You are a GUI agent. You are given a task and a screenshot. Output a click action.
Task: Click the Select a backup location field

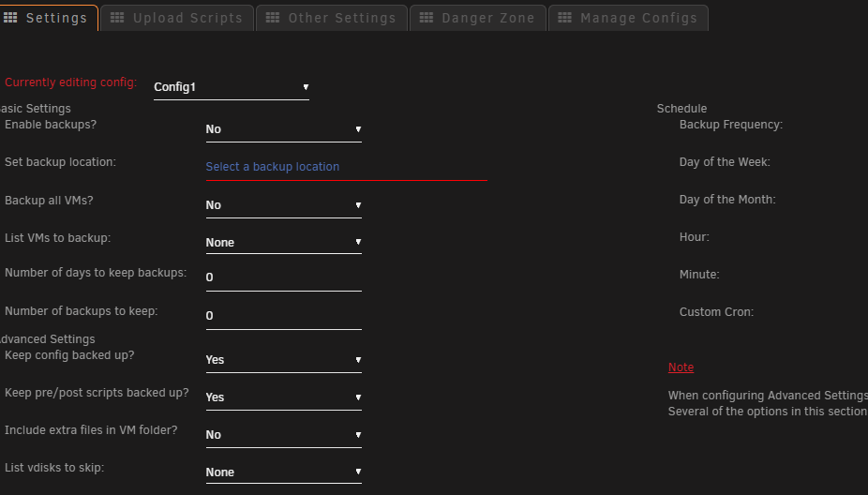[x=347, y=167]
